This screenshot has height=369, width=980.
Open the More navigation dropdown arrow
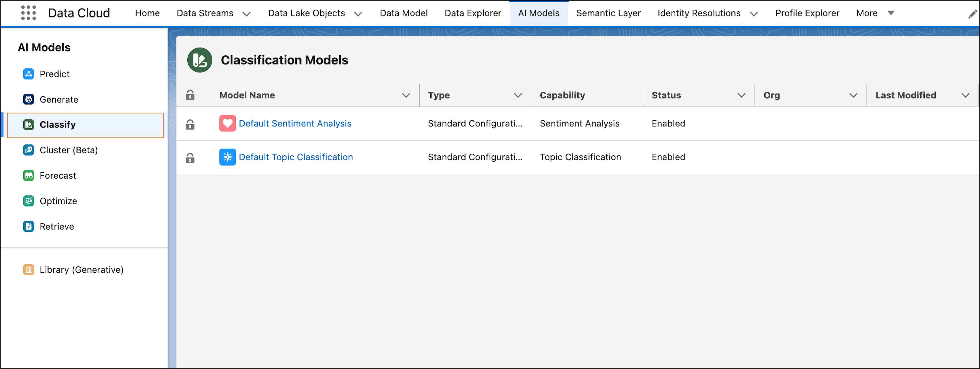(891, 13)
